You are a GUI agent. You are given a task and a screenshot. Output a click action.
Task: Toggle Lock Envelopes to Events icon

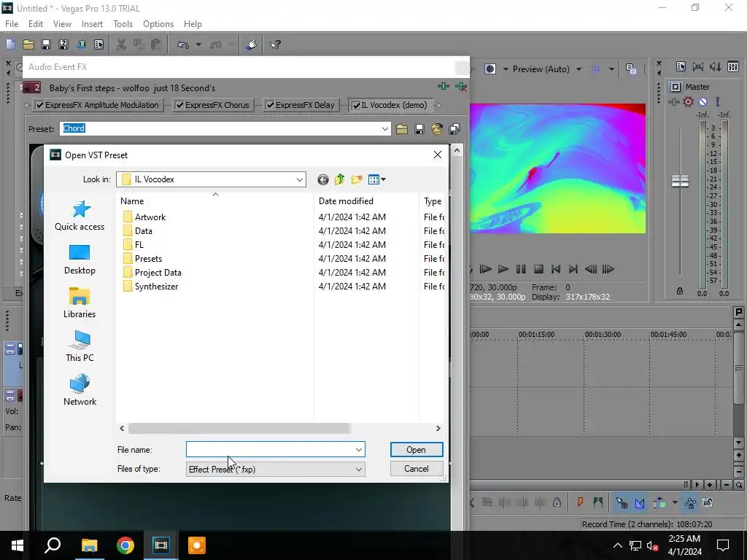pyautogui.click(x=690, y=502)
